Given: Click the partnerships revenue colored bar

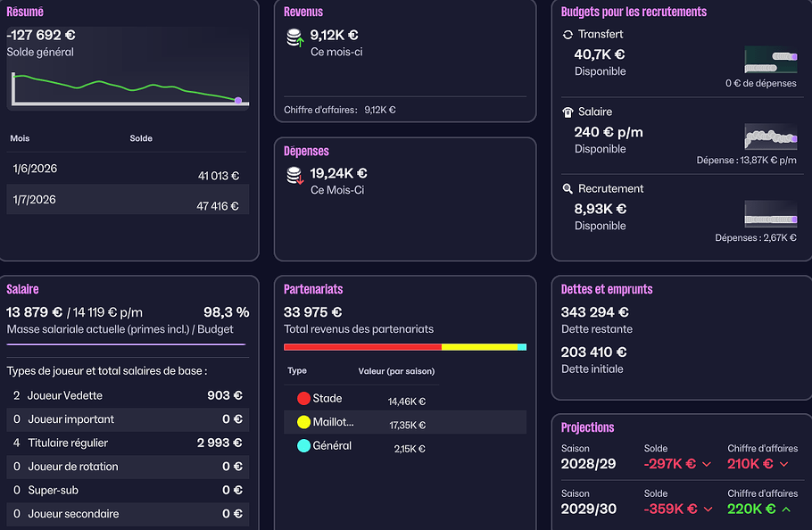Looking at the screenshot, I should tap(405, 347).
